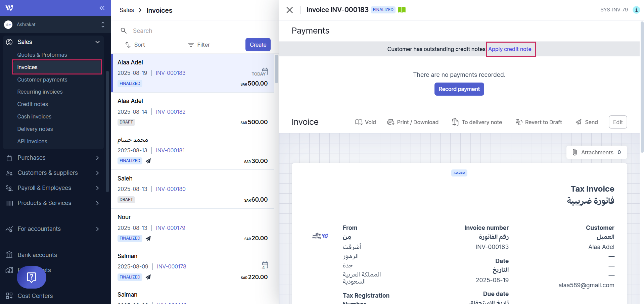
Task: Click Print / Download invoice
Action: pyautogui.click(x=413, y=122)
